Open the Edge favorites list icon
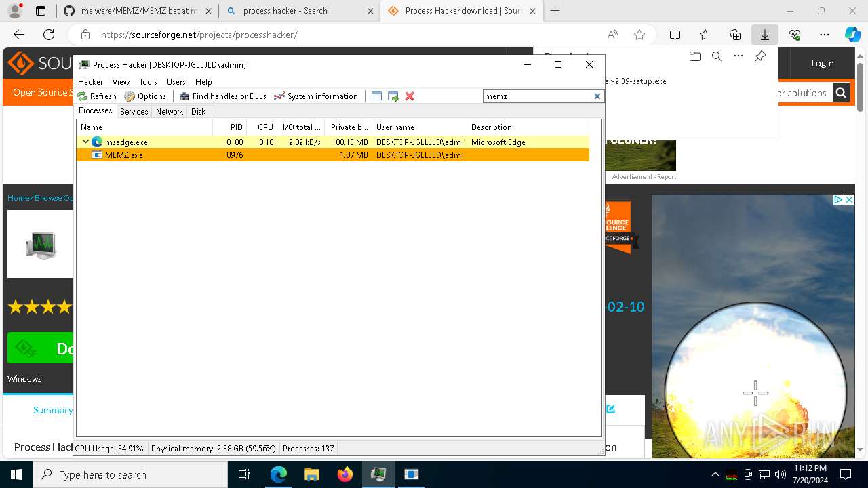This screenshot has width=868, height=488. [705, 35]
